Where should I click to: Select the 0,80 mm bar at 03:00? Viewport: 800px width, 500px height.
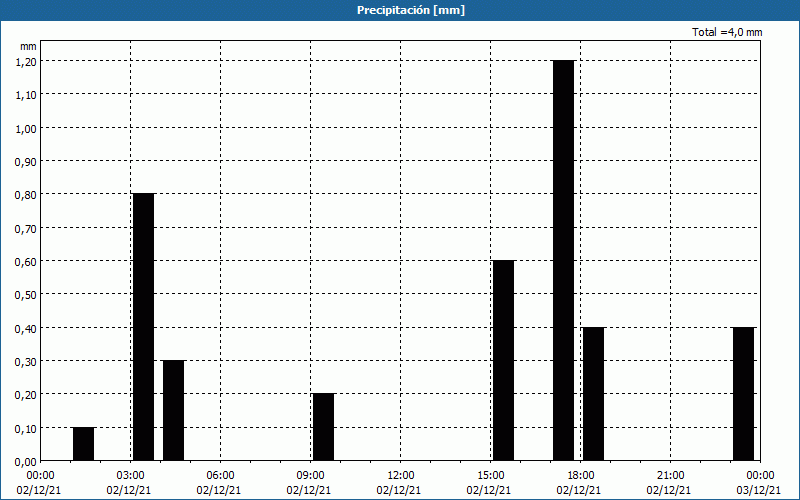[x=143, y=327]
